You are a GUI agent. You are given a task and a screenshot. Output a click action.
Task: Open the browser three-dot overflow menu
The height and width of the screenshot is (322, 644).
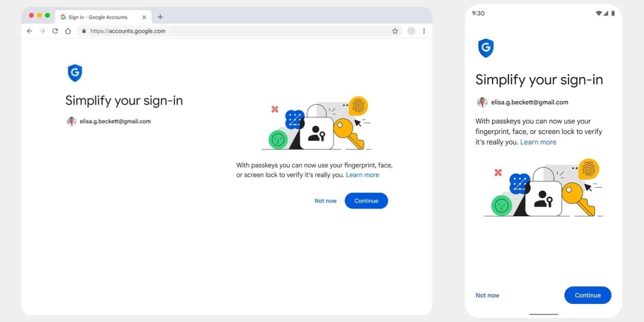tap(424, 31)
